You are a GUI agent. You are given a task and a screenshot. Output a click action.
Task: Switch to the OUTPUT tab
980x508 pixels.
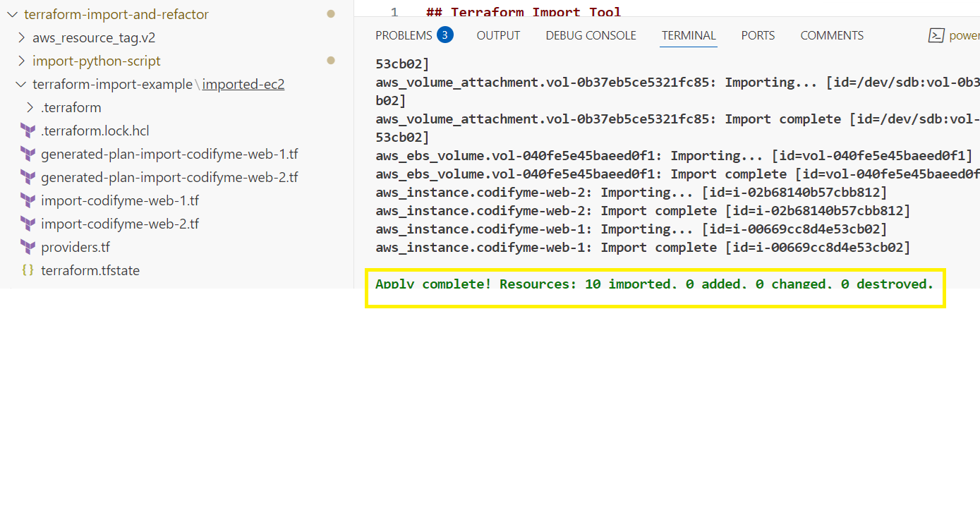[498, 35]
